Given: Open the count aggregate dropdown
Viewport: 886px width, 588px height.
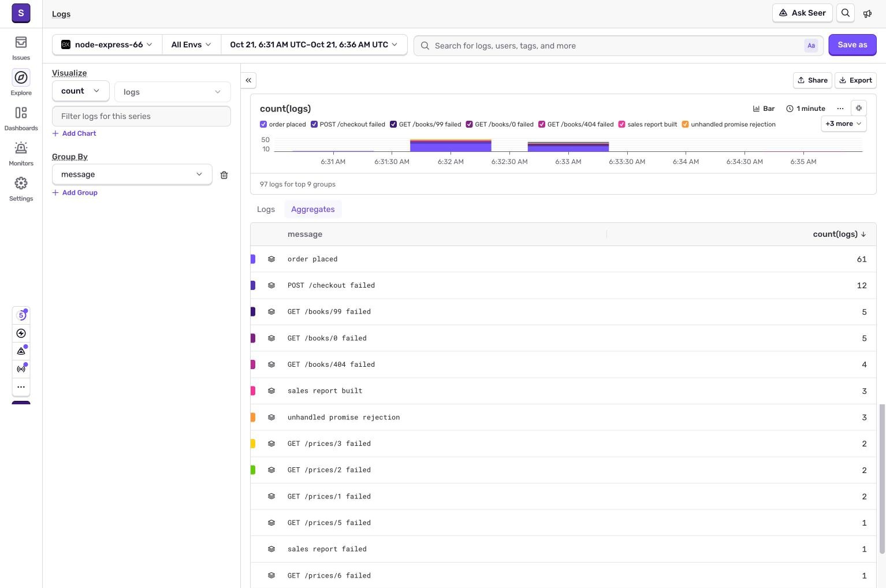Looking at the screenshot, I should click(x=80, y=91).
